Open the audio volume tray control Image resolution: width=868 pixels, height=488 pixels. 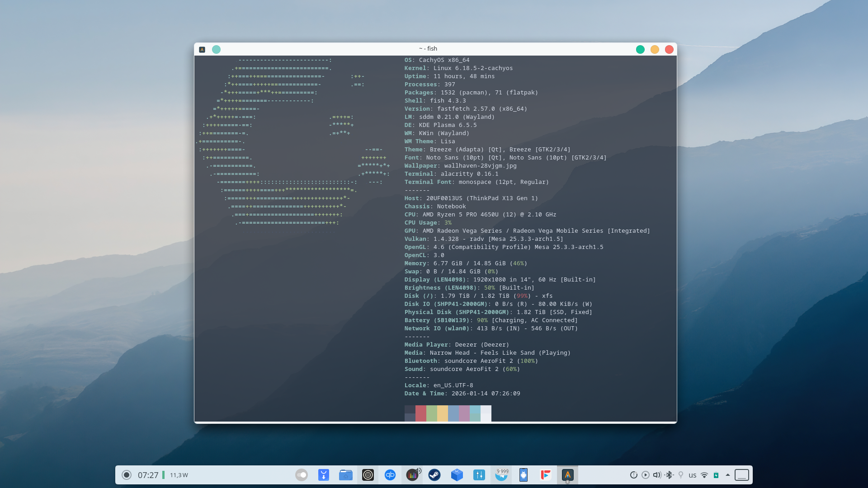(x=657, y=475)
